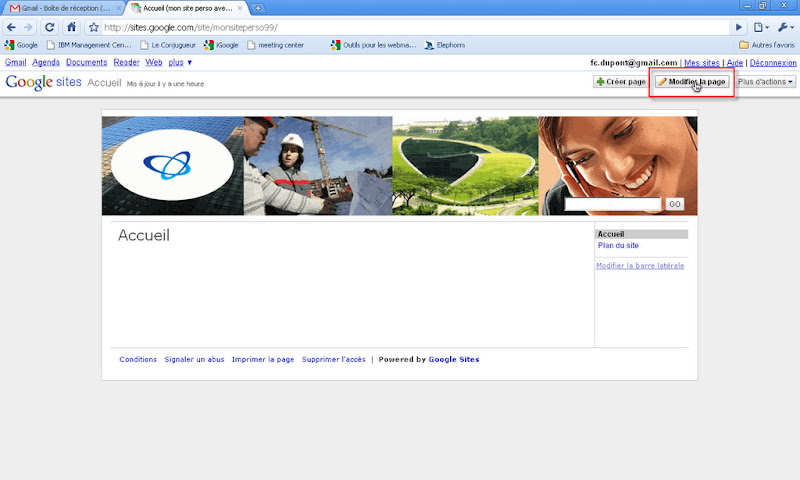Open the Elephorm bookmark
The image size is (800, 480).
click(445, 45)
